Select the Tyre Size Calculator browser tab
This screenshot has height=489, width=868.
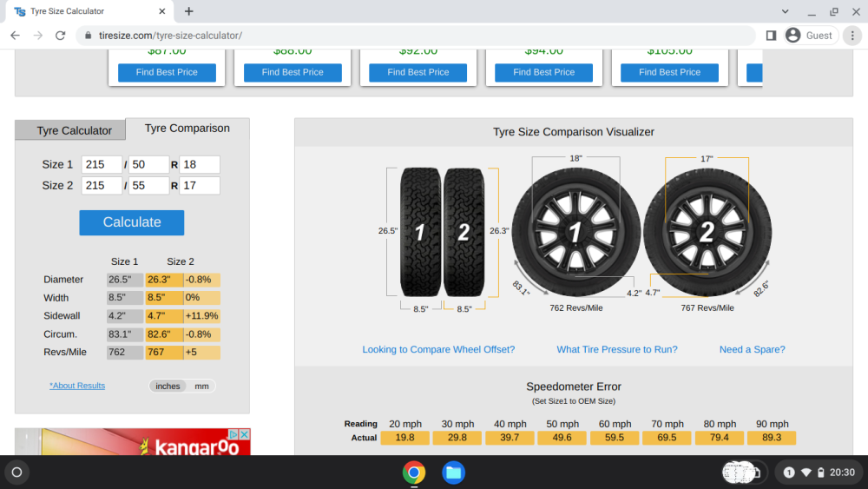tap(89, 11)
